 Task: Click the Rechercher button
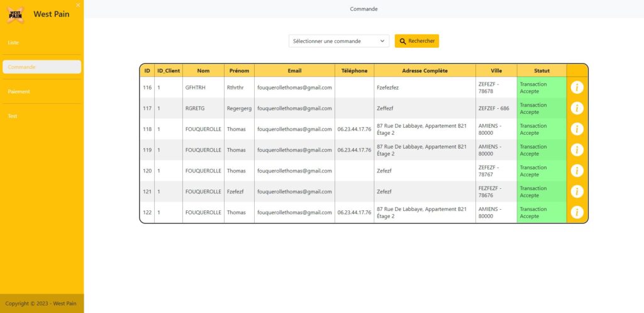pos(417,41)
